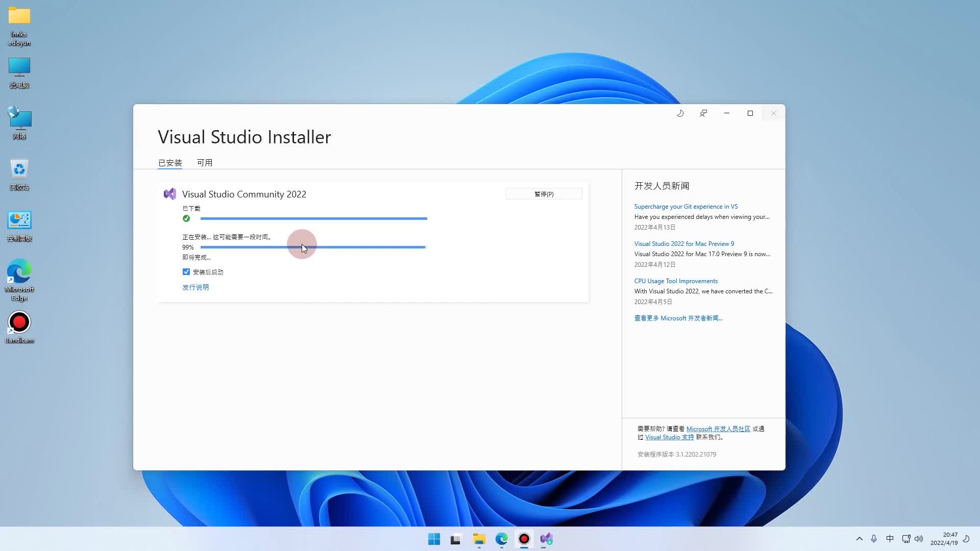
Task: Close the Visual Studio Installer window
Action: point(774,113)
